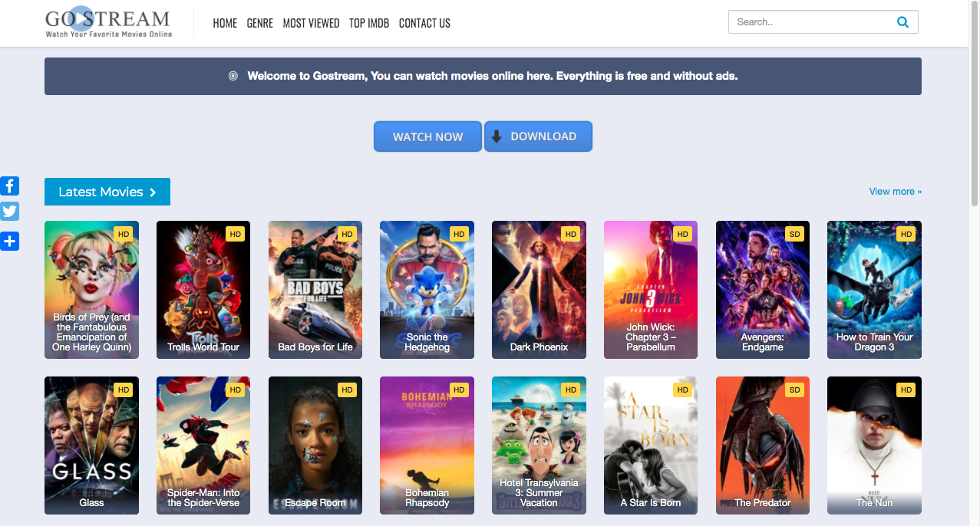Click the circle icon in welcome banner

click(233, 76)
